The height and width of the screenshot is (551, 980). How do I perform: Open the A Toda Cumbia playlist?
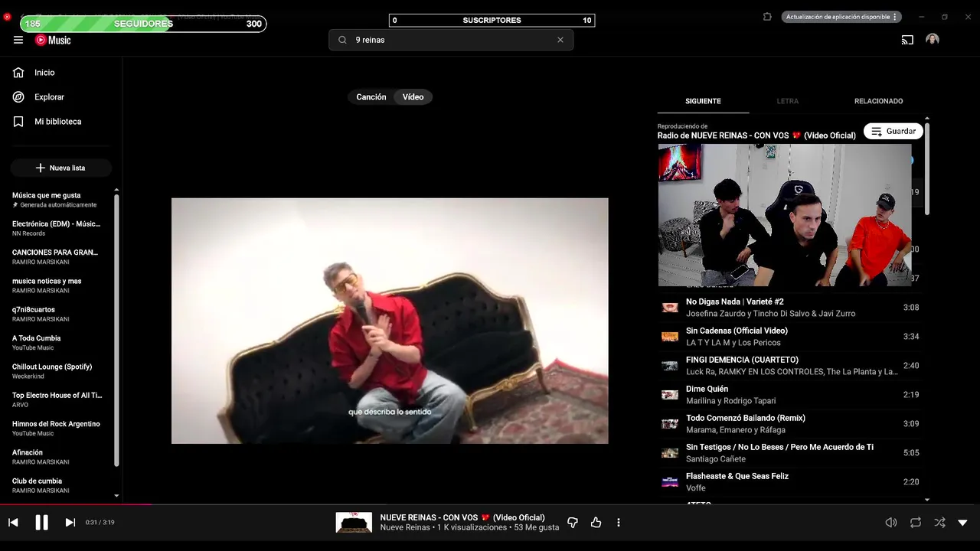tap(57, 342)
